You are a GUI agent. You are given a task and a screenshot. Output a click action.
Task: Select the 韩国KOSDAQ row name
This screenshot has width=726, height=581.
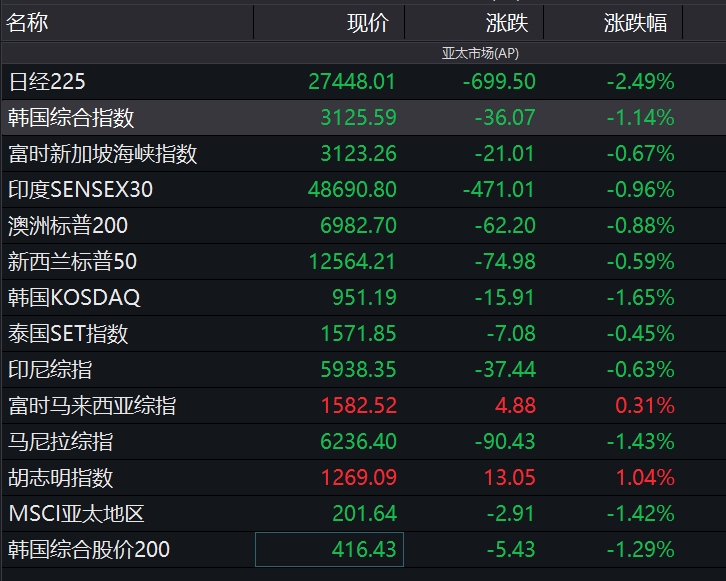[74, 298]
